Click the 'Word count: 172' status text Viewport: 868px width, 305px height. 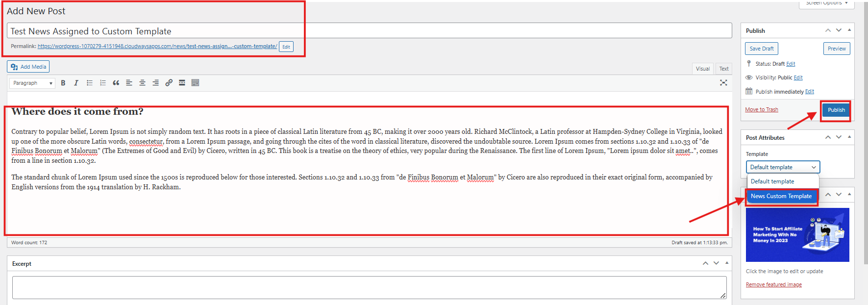[x=29, y=243]
